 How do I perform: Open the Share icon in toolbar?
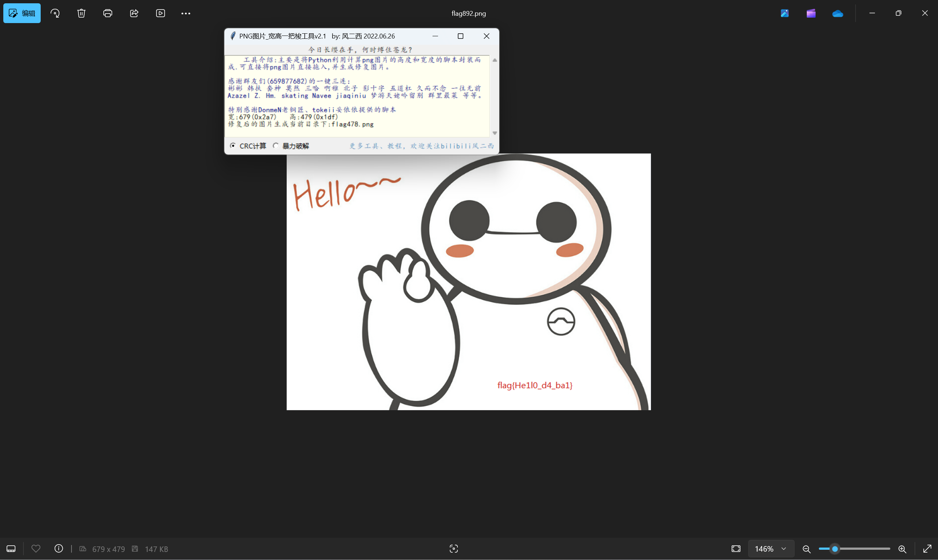click(x=134, y=13)
